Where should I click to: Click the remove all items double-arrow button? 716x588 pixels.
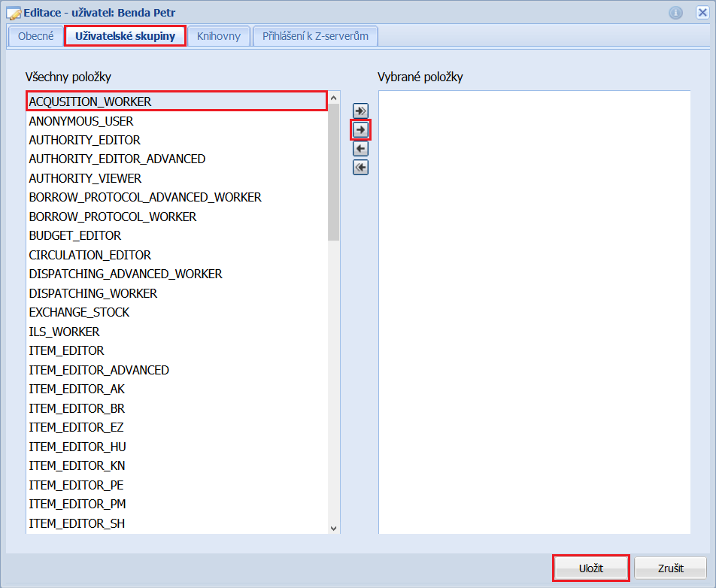point(361,168)
